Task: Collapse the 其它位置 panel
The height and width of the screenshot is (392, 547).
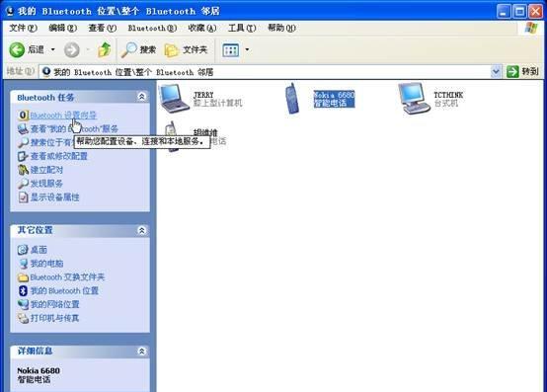Action: point(141,230)
